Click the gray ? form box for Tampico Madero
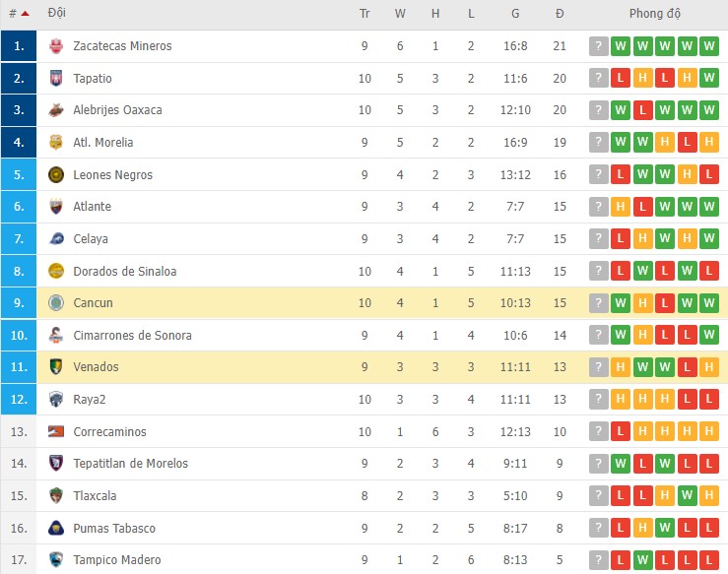This screenshot has width=728, height=574. click(598, 560)
